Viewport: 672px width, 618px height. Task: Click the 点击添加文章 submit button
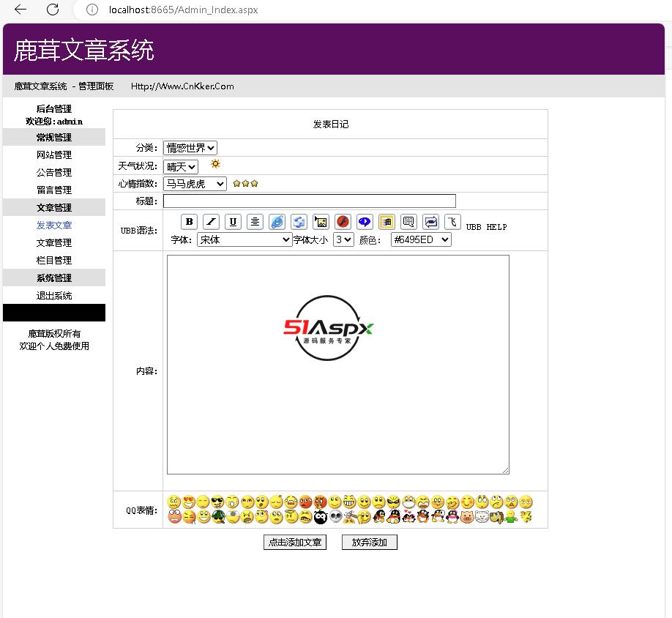tap(295, 542)
